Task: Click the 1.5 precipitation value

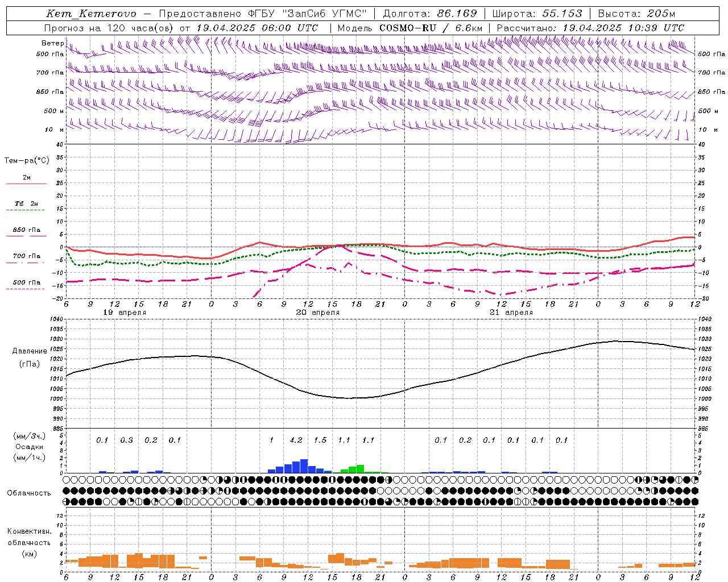Action: pos(320,440)
